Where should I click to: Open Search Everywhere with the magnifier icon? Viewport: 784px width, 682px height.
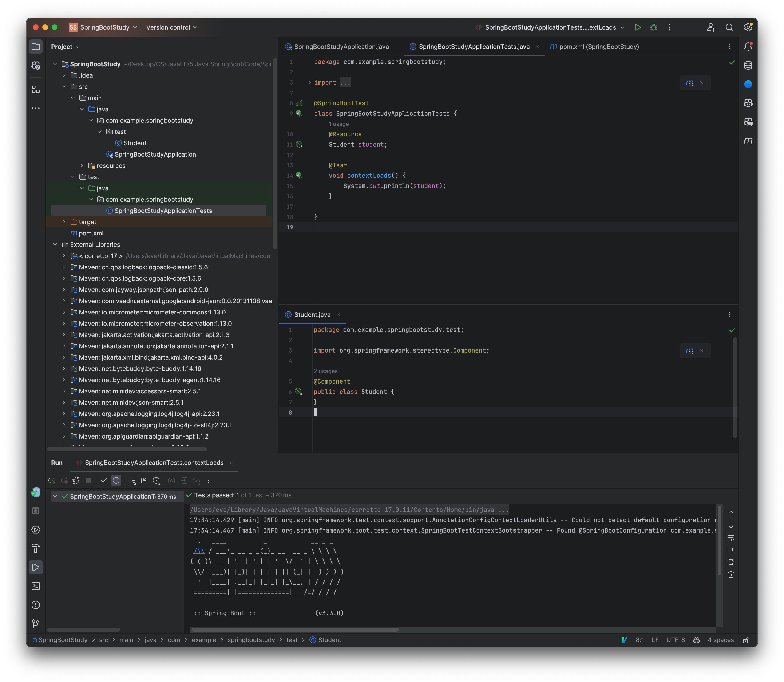click(729, 27)
